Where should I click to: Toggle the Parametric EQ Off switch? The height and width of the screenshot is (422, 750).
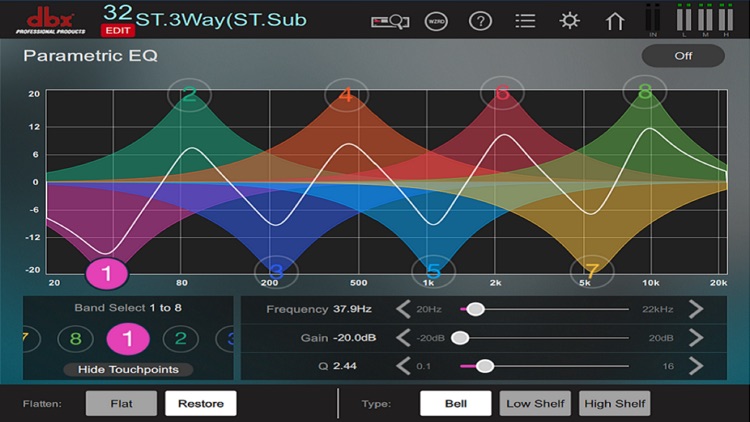tap(683, 56)
